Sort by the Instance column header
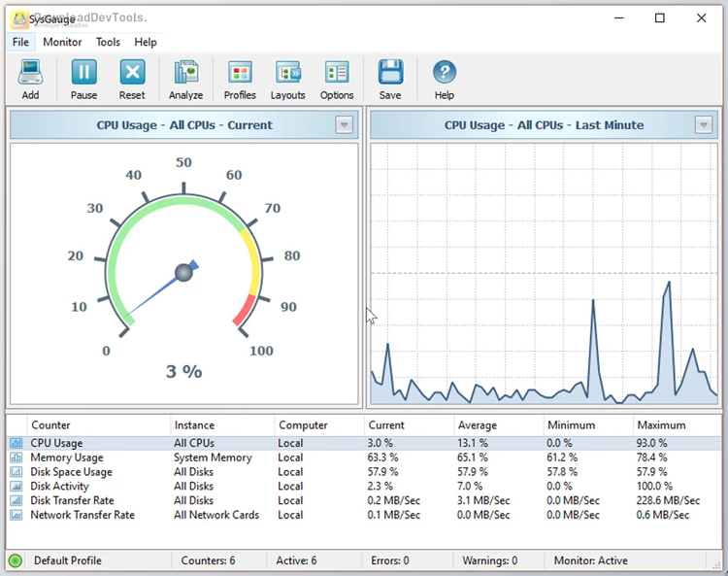This screenshot has width=728, height=576. (222, 425)
